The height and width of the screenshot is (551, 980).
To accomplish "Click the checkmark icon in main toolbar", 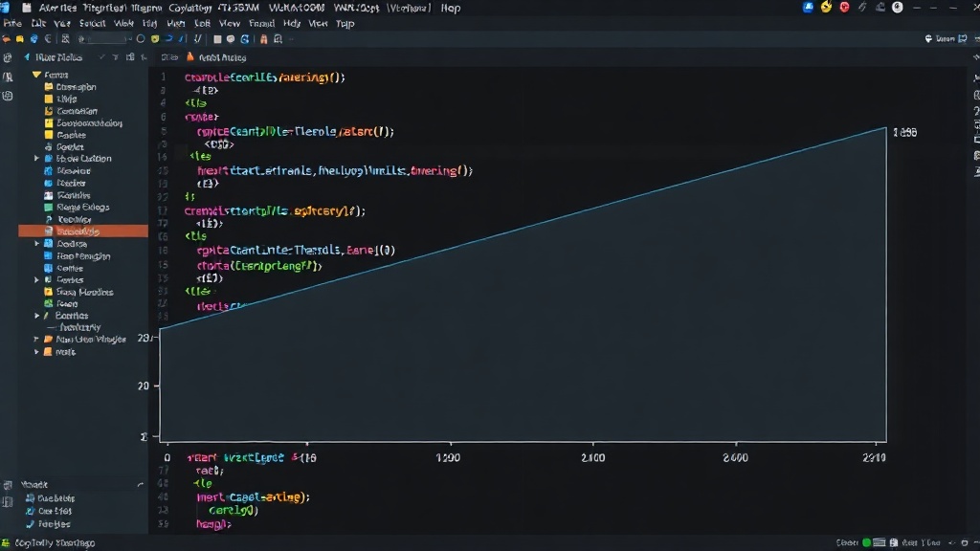I will 197,38.
